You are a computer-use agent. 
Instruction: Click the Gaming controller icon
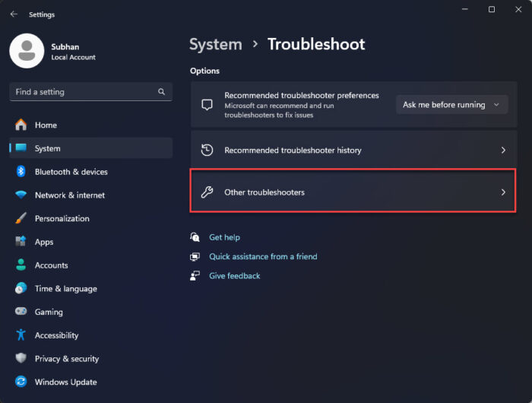[21, 311]
